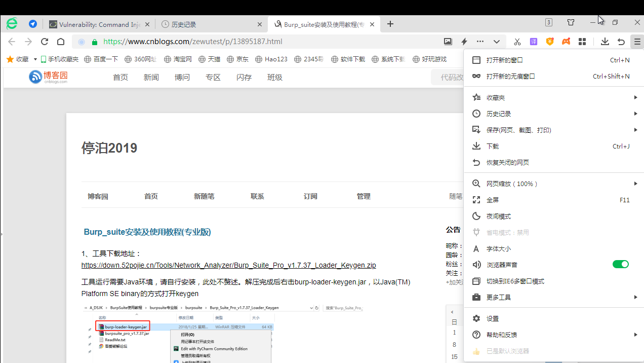Select 恢复关闭的网页 menu item

553,162
